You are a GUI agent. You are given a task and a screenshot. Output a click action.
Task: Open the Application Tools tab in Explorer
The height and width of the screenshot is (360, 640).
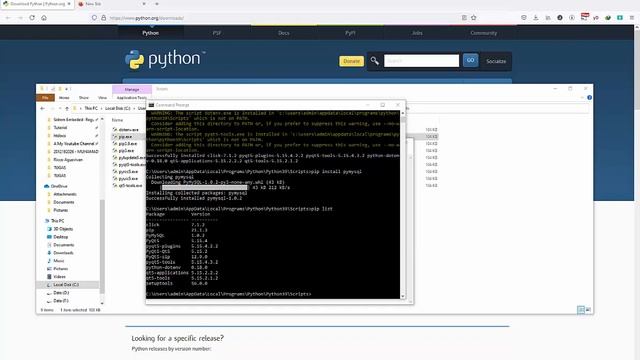coord(131,98)
